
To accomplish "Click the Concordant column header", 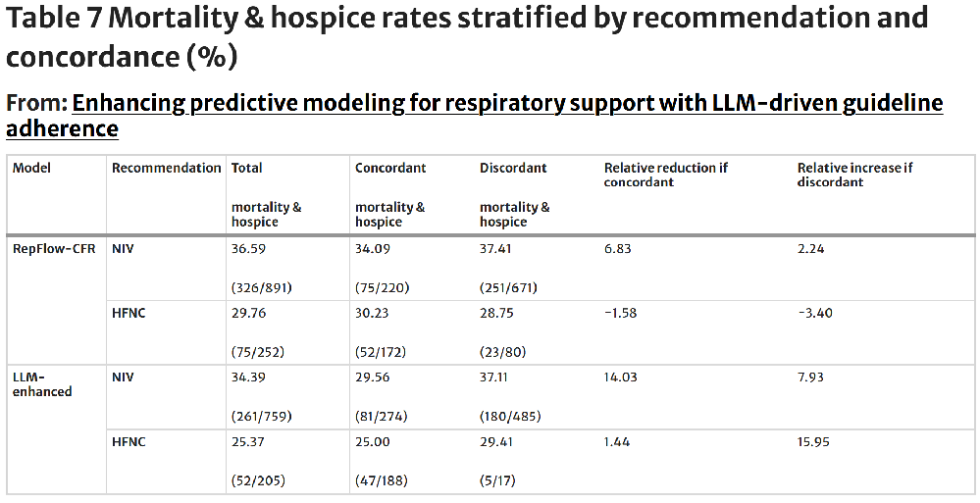I will [x=390, y=168].
